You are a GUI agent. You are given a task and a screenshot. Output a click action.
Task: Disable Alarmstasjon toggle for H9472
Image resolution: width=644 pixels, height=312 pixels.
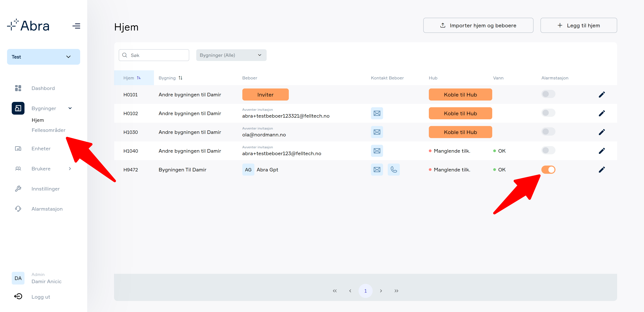pos(548,170)
